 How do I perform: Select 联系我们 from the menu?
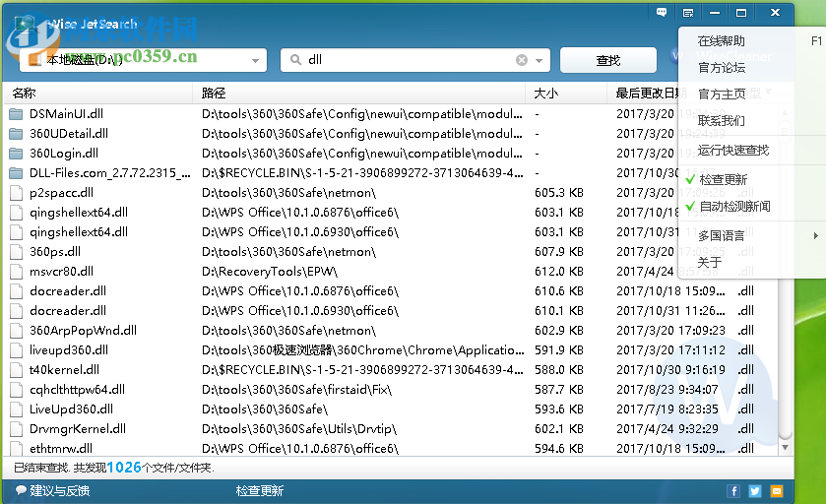(x=721, y=121)
